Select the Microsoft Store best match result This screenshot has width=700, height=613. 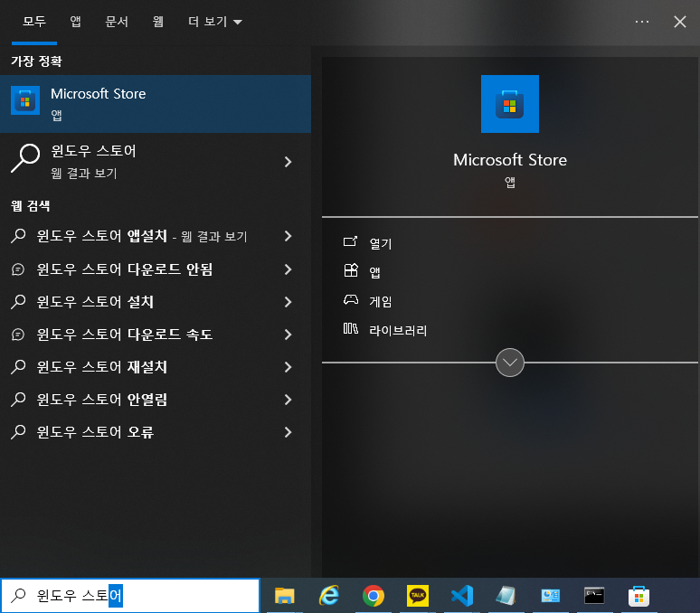pos(156,103)
